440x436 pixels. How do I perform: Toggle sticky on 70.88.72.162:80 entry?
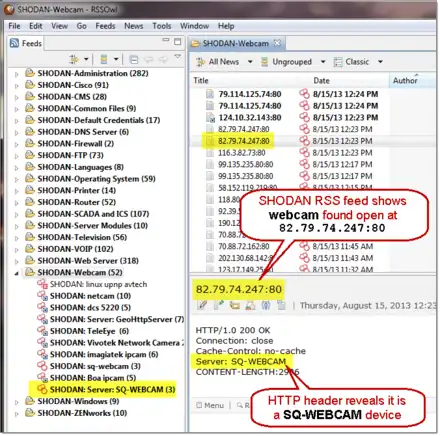pos(304,246)
